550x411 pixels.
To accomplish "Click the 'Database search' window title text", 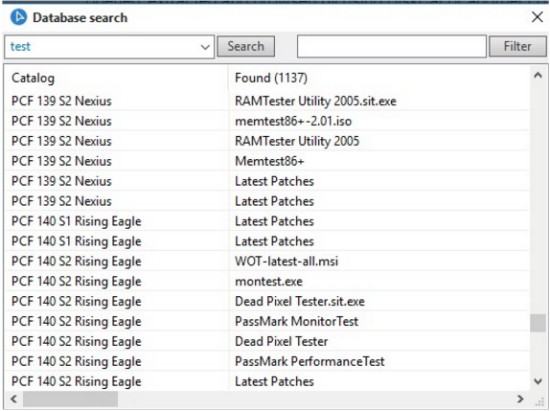I will point(80,18).
